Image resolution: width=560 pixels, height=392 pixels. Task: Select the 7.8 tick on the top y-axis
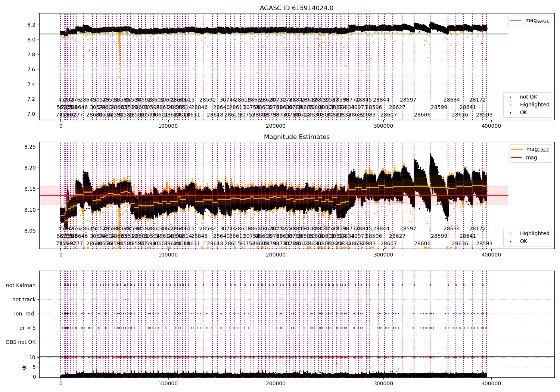(31, 55)
